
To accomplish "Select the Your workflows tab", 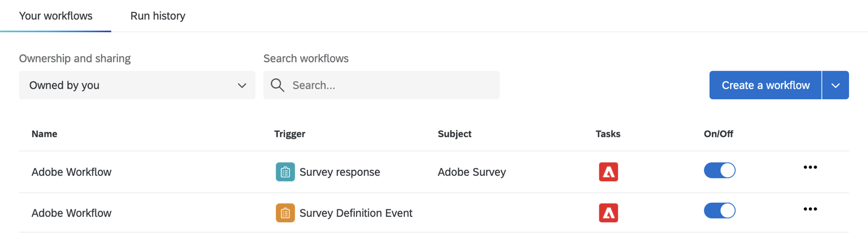I will [56, 16].
